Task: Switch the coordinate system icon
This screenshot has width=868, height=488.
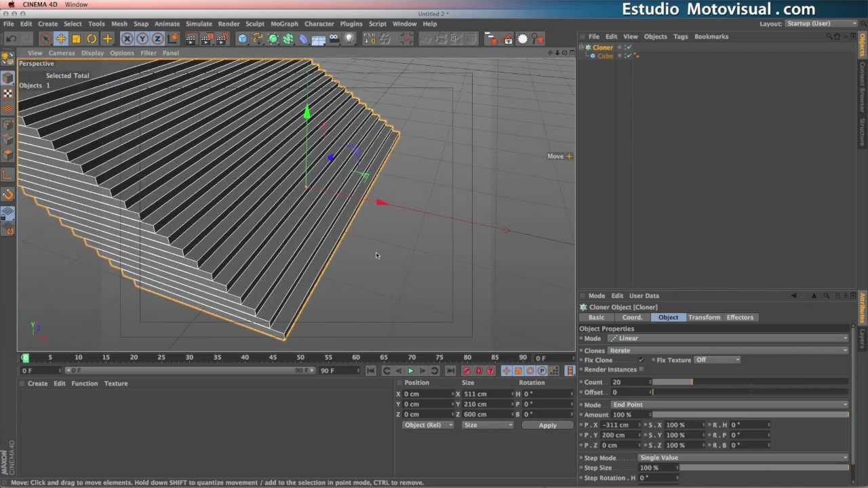Action: click(x=173, y=39)
